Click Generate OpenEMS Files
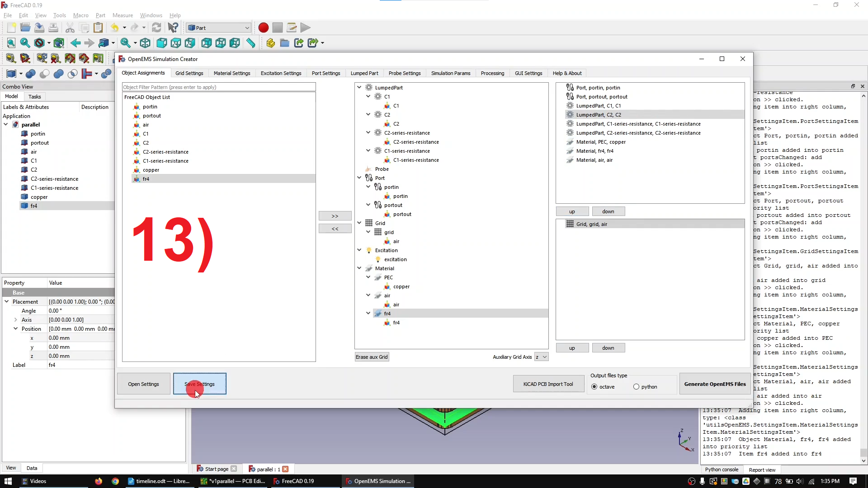 click(x=715, y=384)
